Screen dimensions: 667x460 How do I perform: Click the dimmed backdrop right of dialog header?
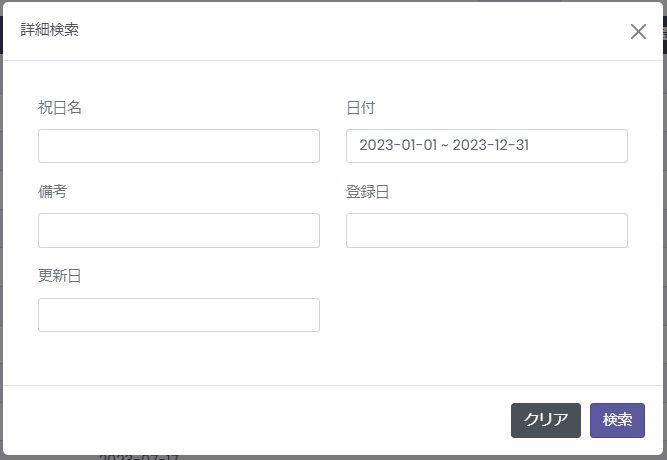tap(663, 33)
